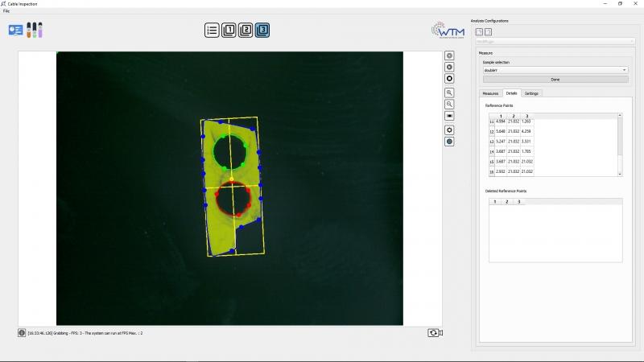Image resolution: width=644 pixels, height=362 pixels.
Task: Click inside the red lower circle
Action: [x=233, y=199]
